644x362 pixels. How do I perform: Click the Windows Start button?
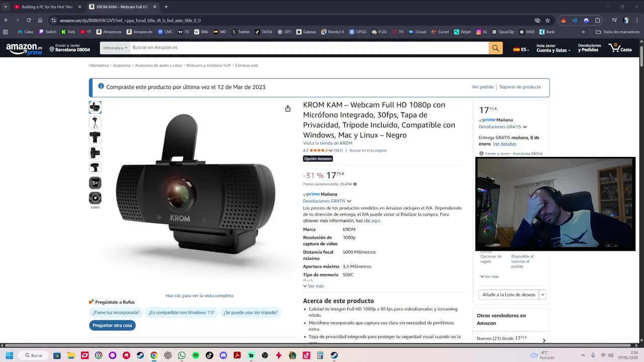coord(9,355)
